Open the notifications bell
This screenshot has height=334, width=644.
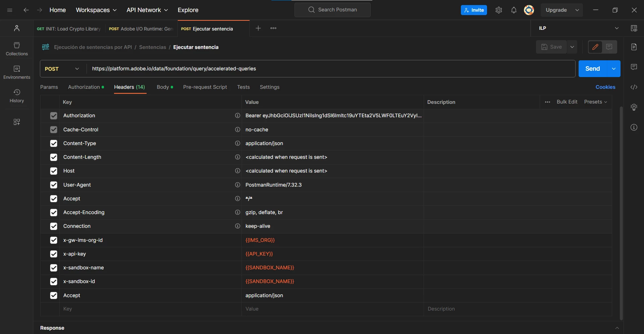click(514, 10)
